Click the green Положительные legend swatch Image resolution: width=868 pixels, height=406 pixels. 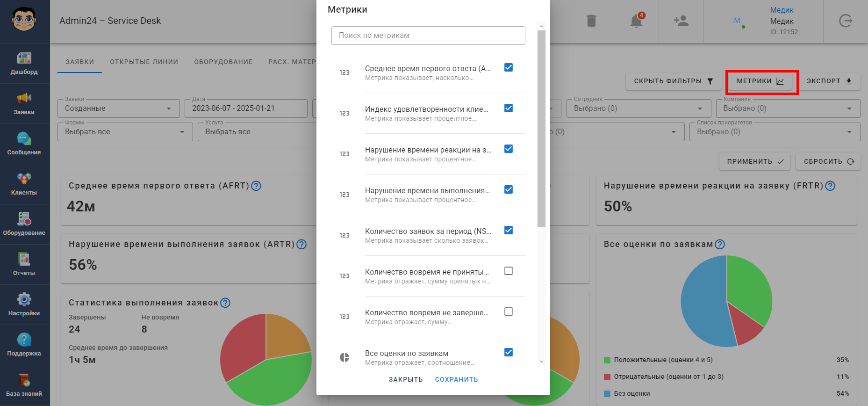(x=607, y=360)
